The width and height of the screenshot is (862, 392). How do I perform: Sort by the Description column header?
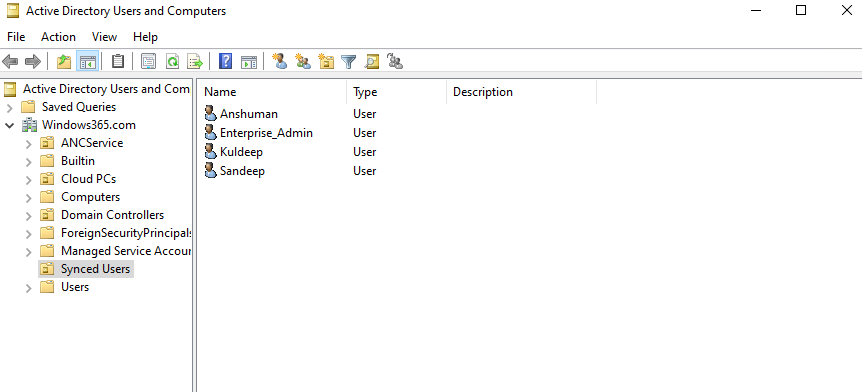[522, 92]
